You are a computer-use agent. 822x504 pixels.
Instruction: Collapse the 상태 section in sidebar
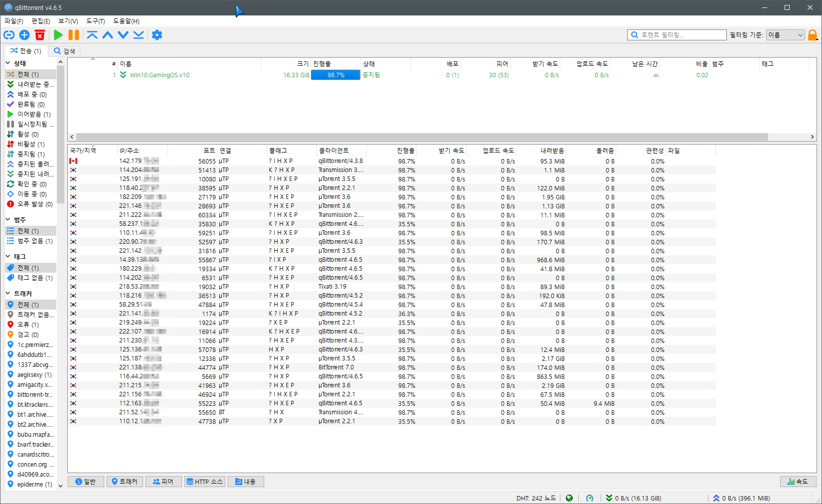8,63
